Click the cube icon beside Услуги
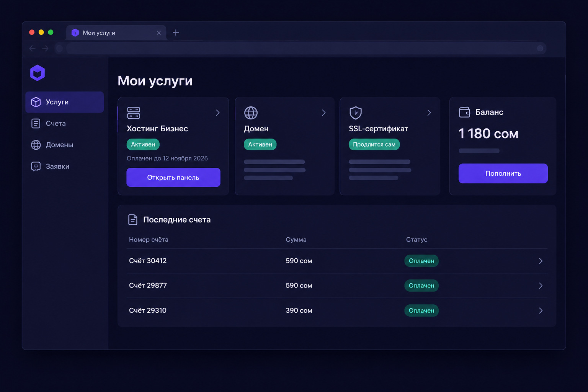 coord(36,102)
